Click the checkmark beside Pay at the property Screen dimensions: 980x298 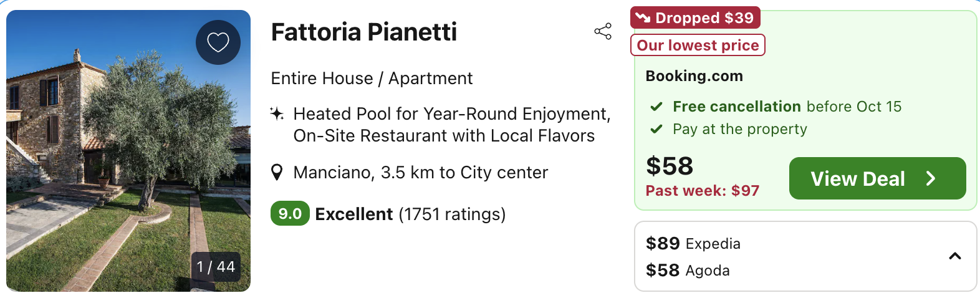coord(656,129)
